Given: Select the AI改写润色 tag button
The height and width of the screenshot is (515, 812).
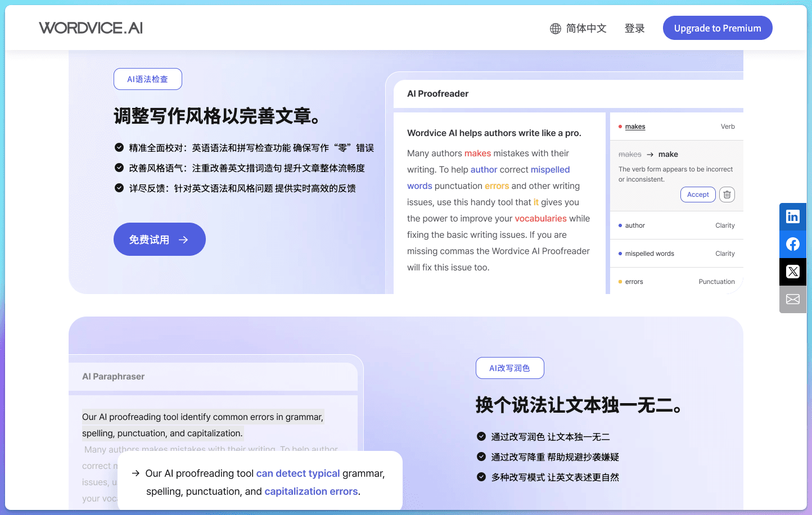Looking at the screenshot, I should click(x=510, y=368).
